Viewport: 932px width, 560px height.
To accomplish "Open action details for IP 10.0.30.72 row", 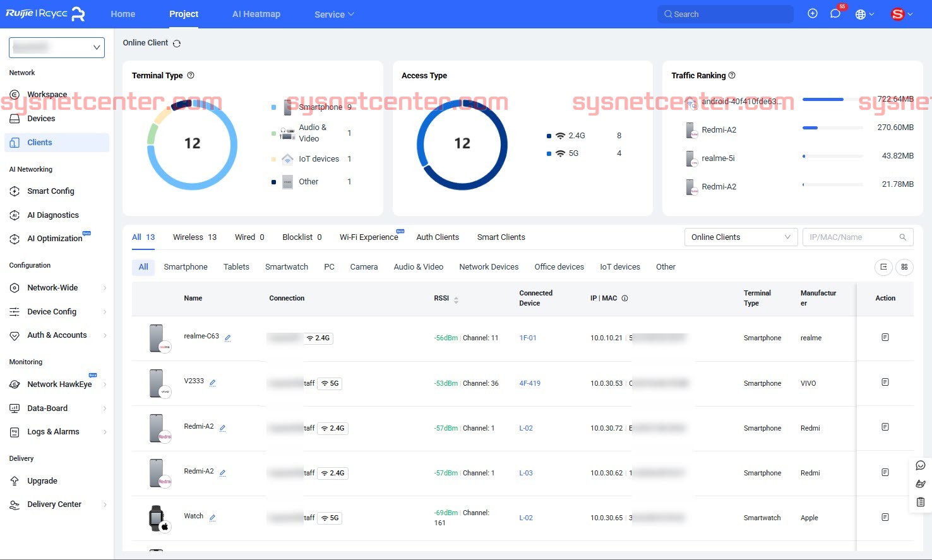I will tap(885, 427).
